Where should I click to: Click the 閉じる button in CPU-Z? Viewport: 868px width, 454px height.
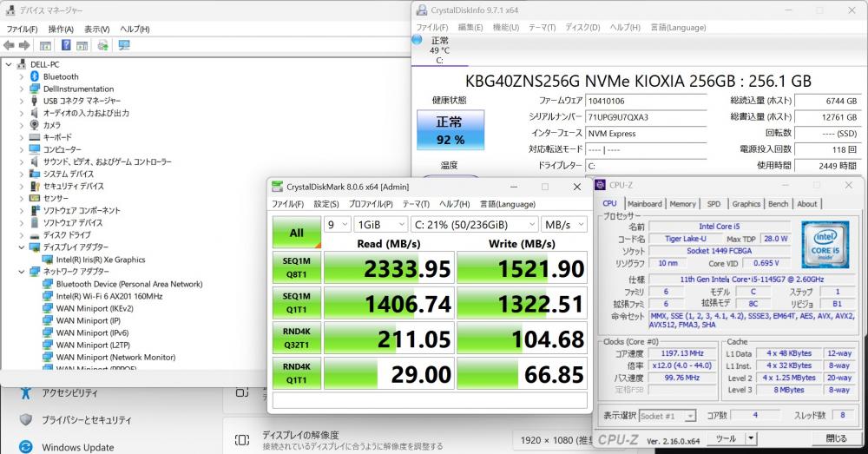click(x=836, y=438)
